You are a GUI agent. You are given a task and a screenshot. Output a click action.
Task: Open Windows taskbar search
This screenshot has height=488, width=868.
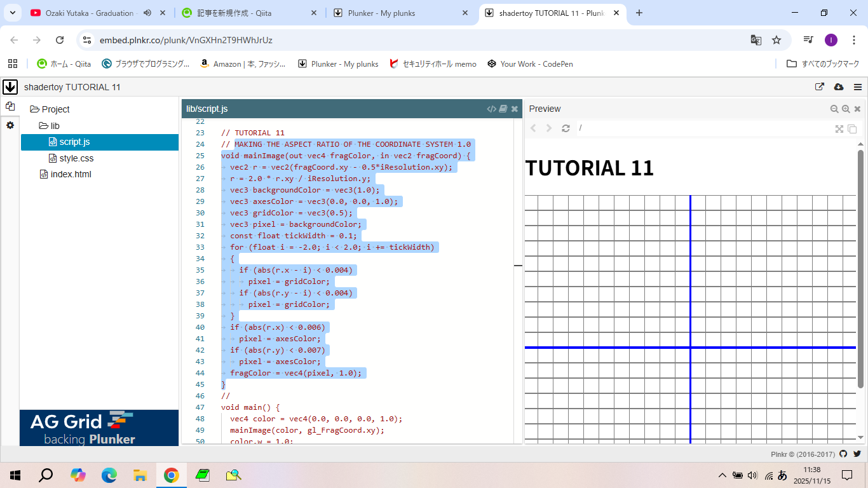tap(46, 475)
